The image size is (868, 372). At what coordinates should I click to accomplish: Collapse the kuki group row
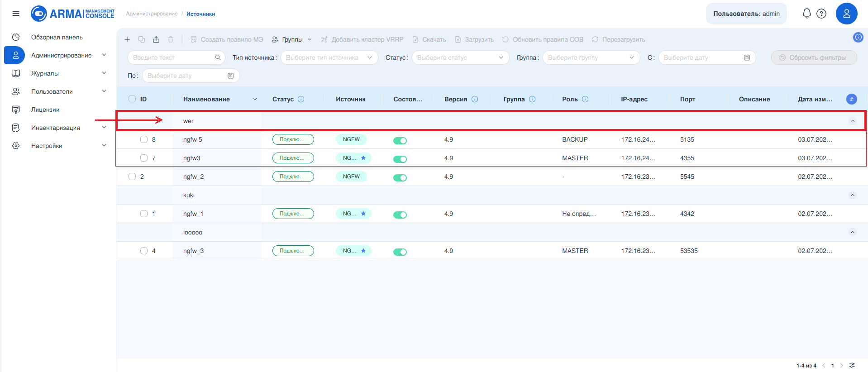click(x=853, y=195)
